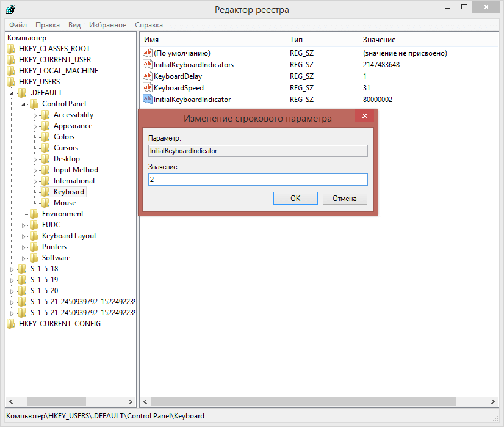Expand the S-1-5-18 user key
This screenshot has width=504, height=427.
[12, 269]
